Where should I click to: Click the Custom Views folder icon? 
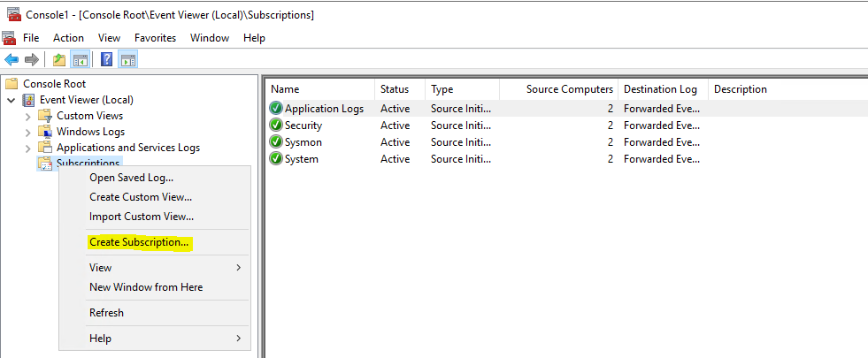click(x=45, y=116)
